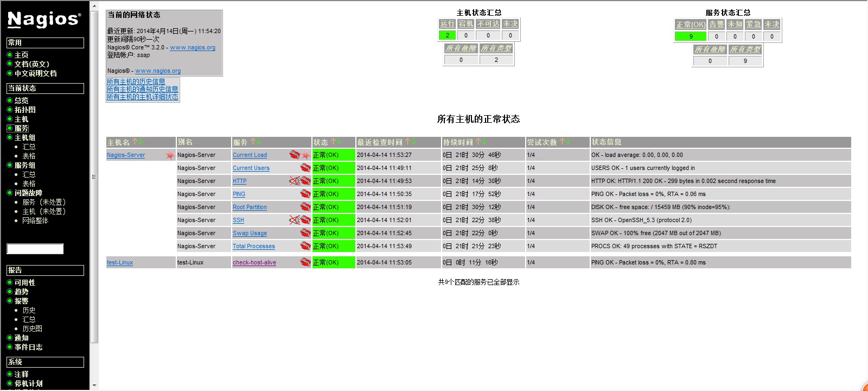Viewport: 868px width, 391px height.
Task: Click the red icon in the Current Users row
Action: tap(305, 168)
